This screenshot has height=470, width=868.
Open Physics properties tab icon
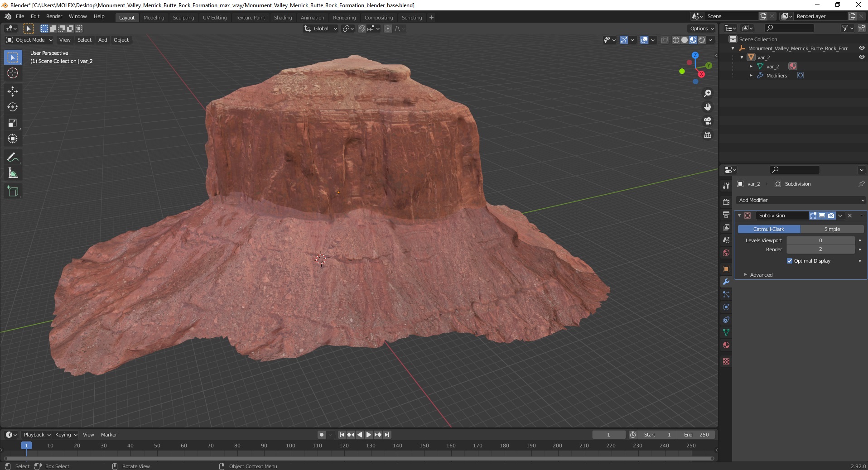click(726, 307)
